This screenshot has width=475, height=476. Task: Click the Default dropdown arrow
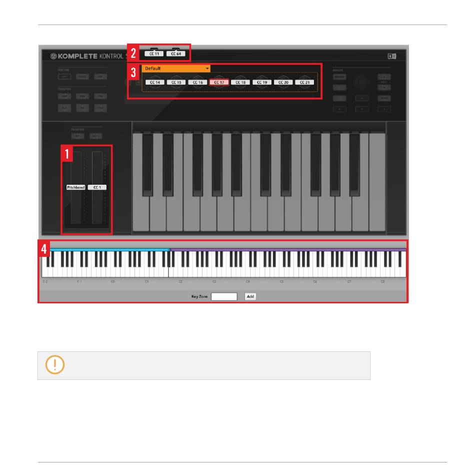[207, 68]
